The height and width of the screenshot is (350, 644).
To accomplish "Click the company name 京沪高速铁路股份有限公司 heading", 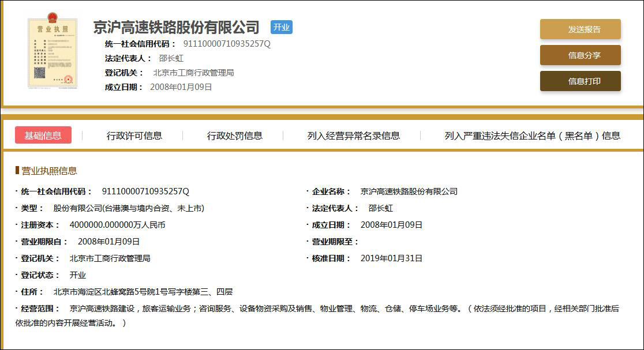I will coord(176,26).
